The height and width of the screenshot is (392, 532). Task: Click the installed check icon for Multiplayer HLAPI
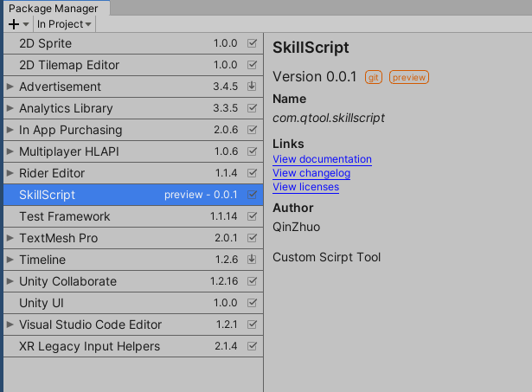point(252,151)
